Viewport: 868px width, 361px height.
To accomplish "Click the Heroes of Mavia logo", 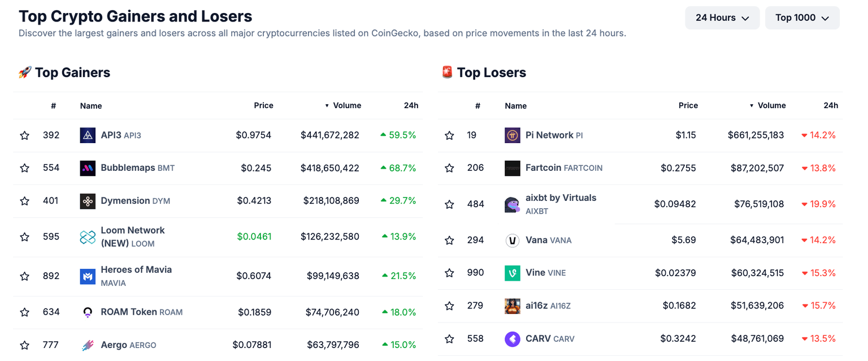I will (88, 276).
